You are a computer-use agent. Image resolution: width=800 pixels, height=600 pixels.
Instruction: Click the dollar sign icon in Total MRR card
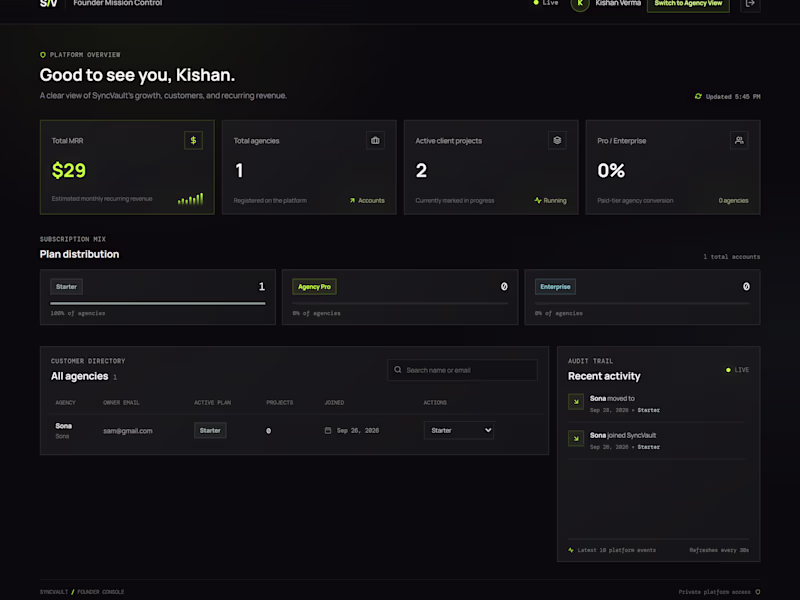[x=193, y=140]
